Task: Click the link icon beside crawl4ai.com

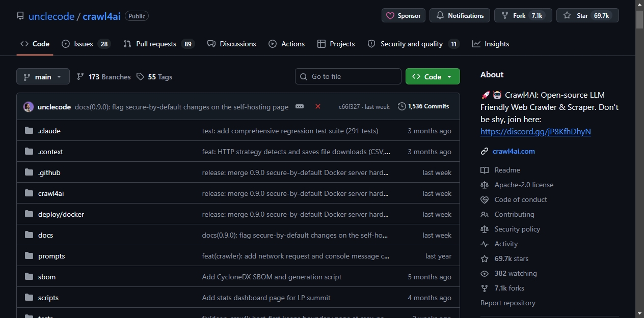Action: click(x=485, y=151)
